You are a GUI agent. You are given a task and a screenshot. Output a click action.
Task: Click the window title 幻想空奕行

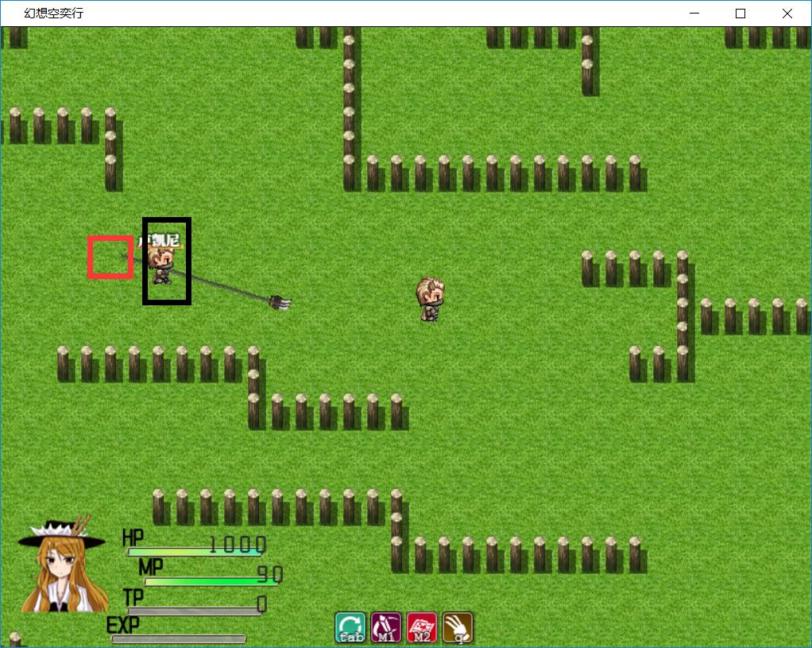(x=53, y=14)
